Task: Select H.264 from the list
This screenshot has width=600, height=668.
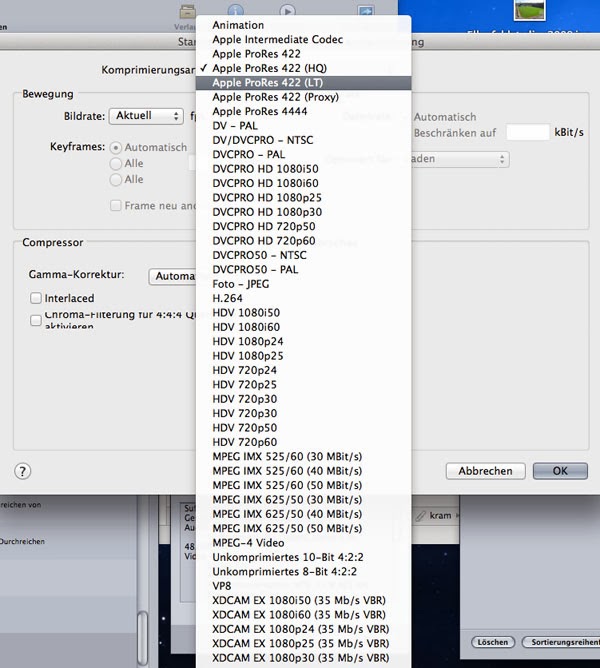Action: (303, 298)
